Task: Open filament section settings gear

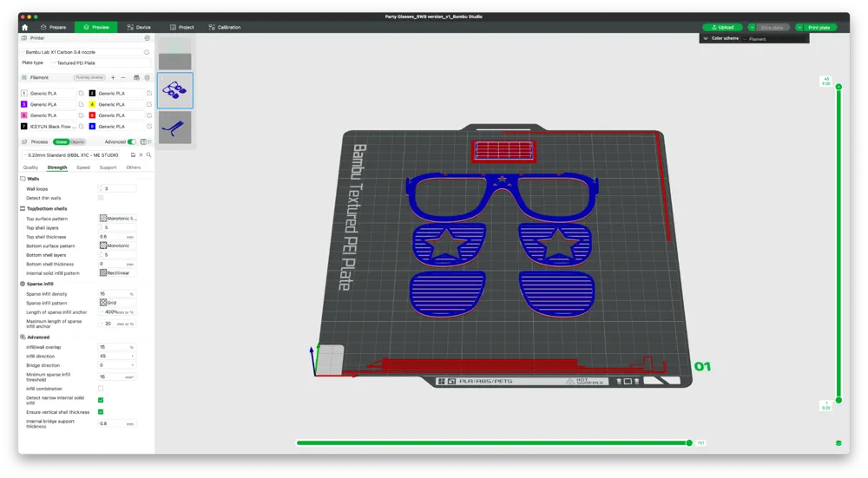Action: (148, 77)
